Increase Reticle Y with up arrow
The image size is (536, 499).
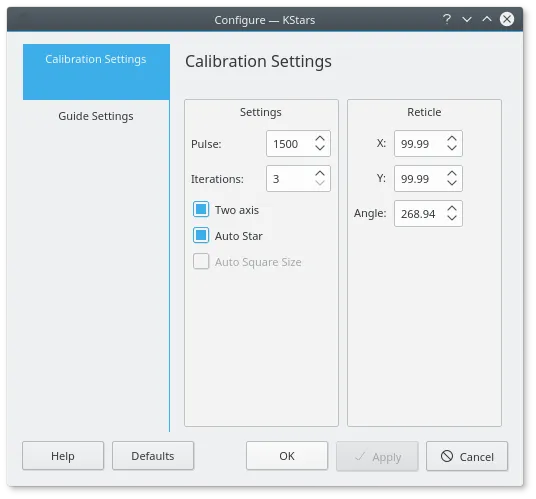click(x=452, y=174)
